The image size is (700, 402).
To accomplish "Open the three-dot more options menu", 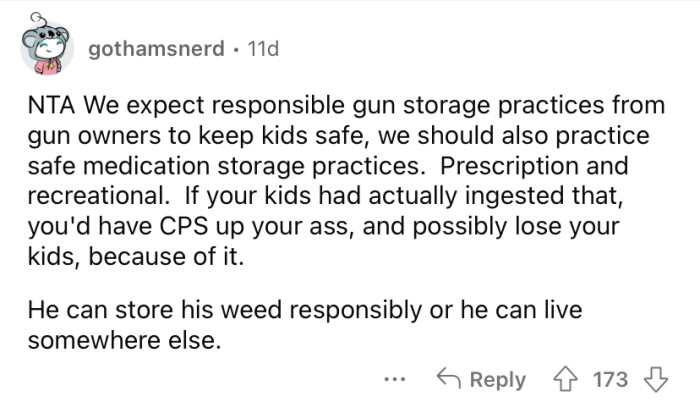I will 394,379.
